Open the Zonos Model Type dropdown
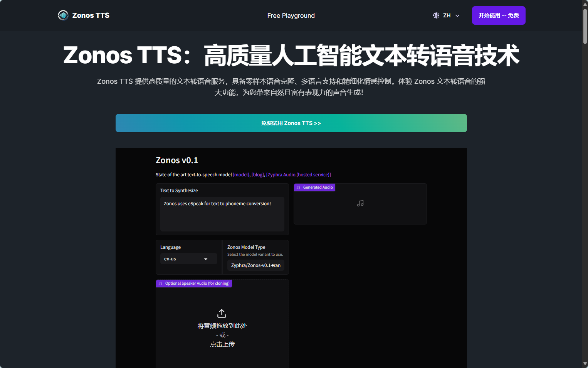588x368 pixels. (256, 265)
